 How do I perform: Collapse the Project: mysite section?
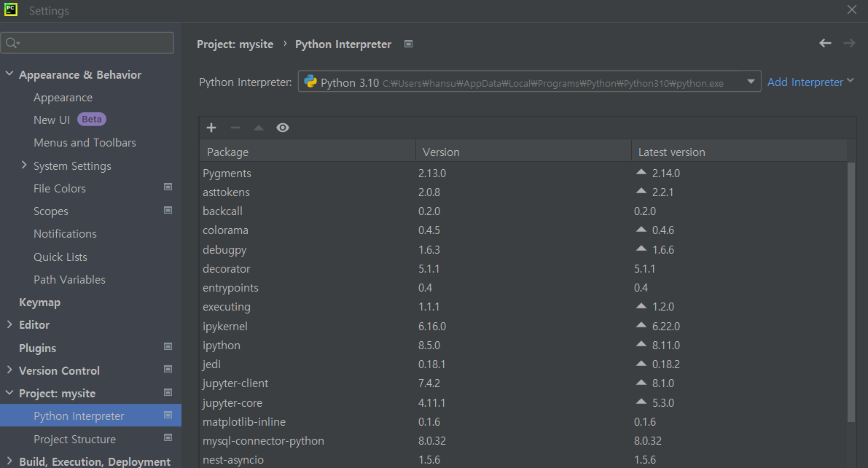[9, 392]
